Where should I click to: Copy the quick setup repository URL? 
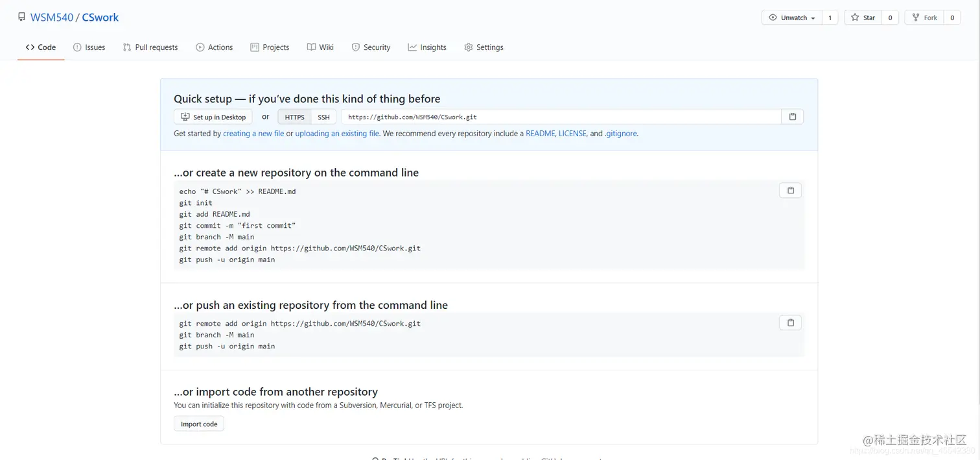pyautogui.click(x=792, y=117)
